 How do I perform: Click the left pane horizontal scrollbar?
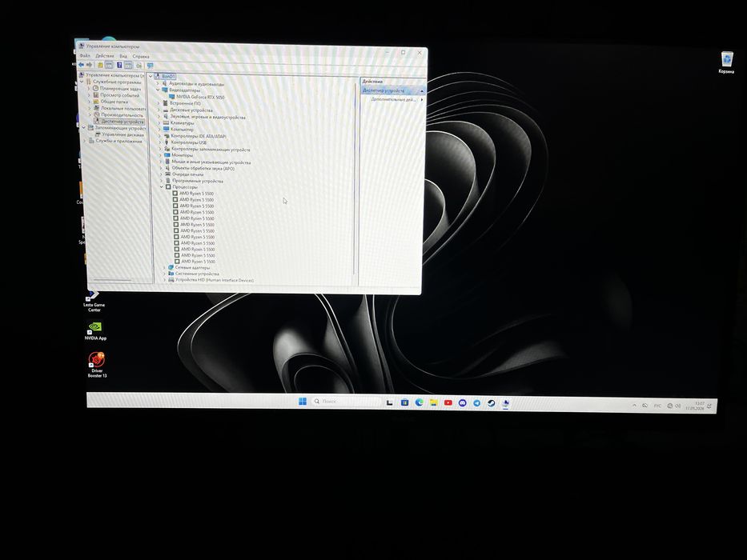pyautogui.click(x=112, y=279)
